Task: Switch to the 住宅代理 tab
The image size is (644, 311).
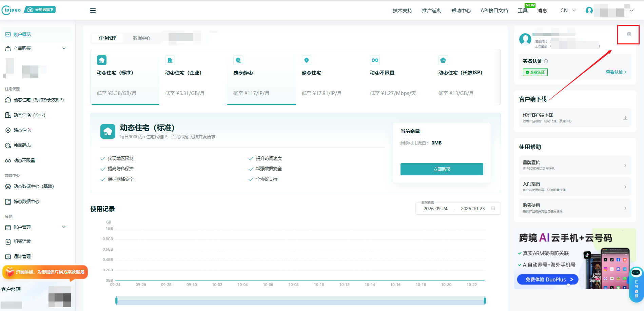Action: 108,38
